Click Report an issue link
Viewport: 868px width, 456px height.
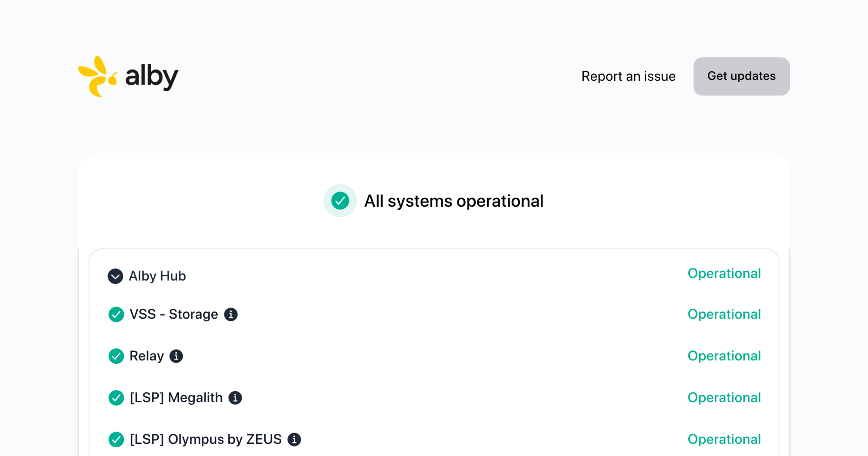(628, 76)
